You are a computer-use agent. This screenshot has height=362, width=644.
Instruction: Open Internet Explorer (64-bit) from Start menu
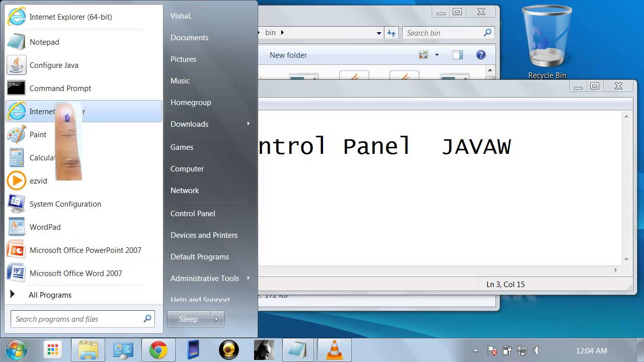coord(84,17)
